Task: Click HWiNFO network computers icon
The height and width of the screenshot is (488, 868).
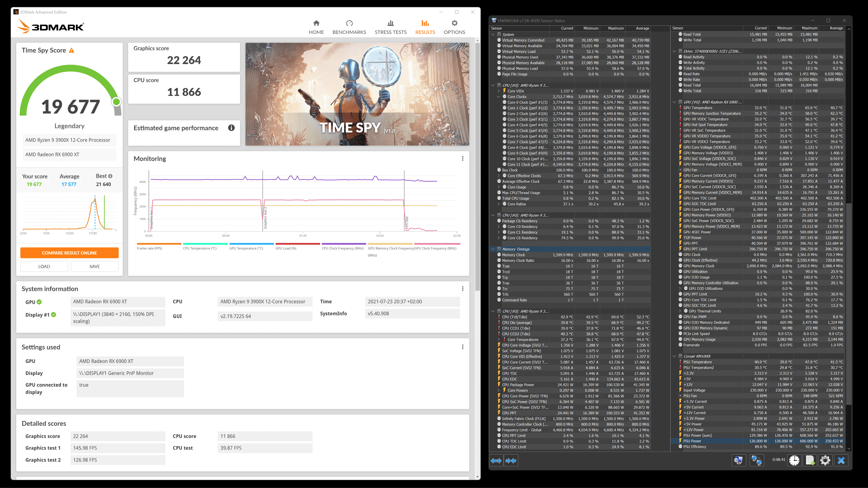Action: [x=757, y=460]
